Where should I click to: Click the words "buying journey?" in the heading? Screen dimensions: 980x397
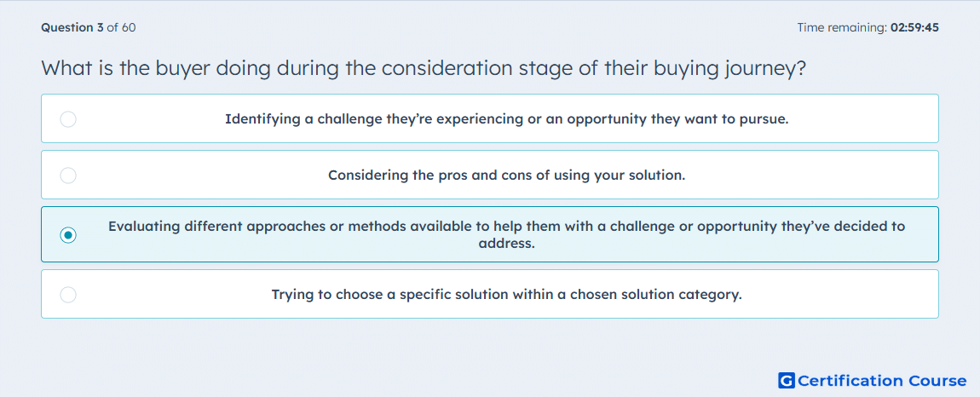click(729, 68)
